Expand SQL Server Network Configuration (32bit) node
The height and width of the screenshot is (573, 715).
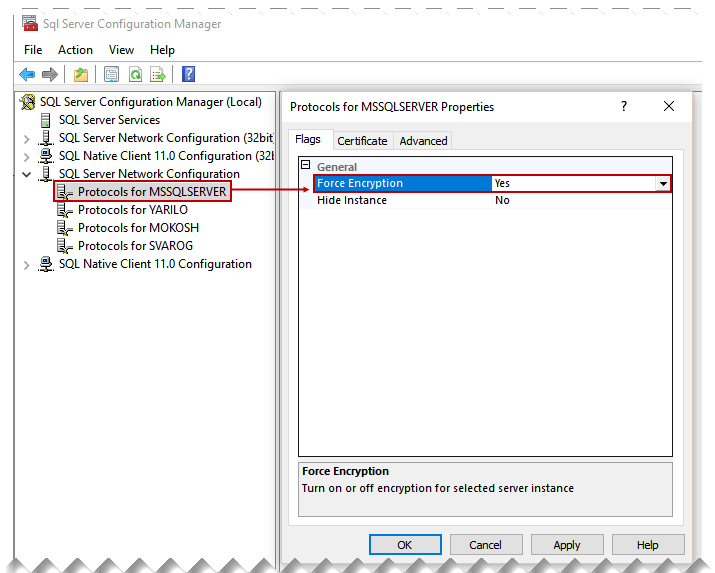click(x=26, y=139)
